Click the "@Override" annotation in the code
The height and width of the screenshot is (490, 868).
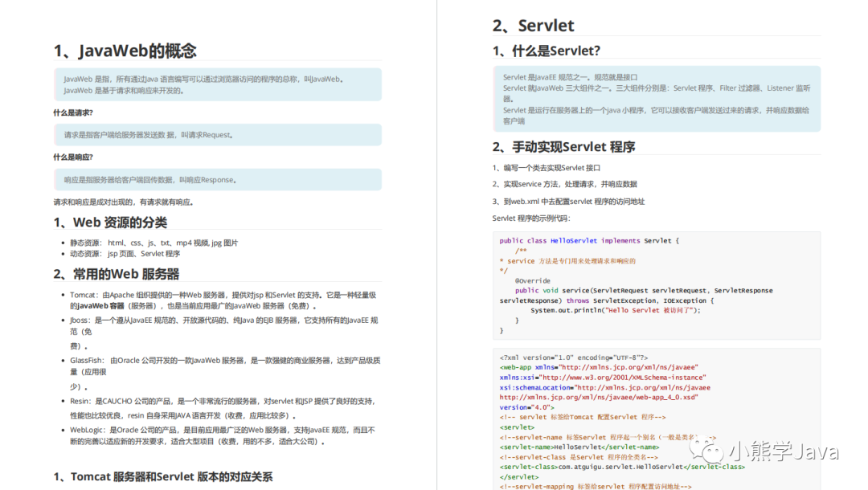(533, 281)
